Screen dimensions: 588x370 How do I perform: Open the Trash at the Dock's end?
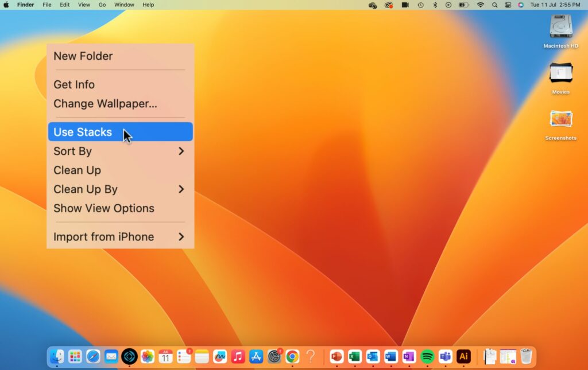point(527,356)
